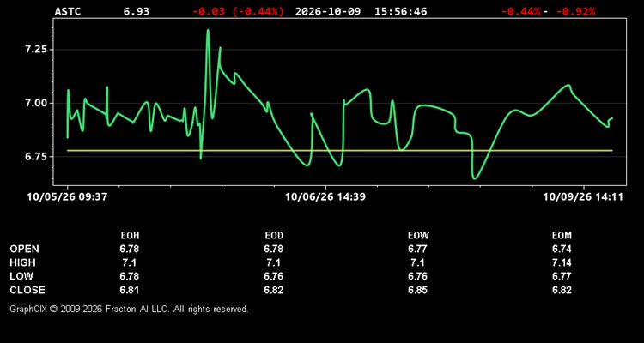Select the date 2026-10-09 in header
Viewport: 644px width, 343px height.
[x=328, y=11]
